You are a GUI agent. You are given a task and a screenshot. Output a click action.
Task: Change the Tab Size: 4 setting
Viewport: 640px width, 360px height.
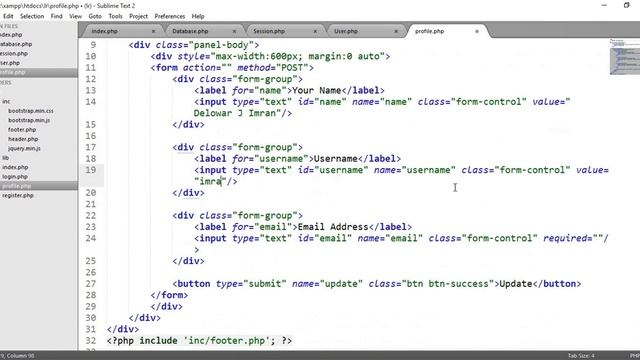click(x=581, y=356)
